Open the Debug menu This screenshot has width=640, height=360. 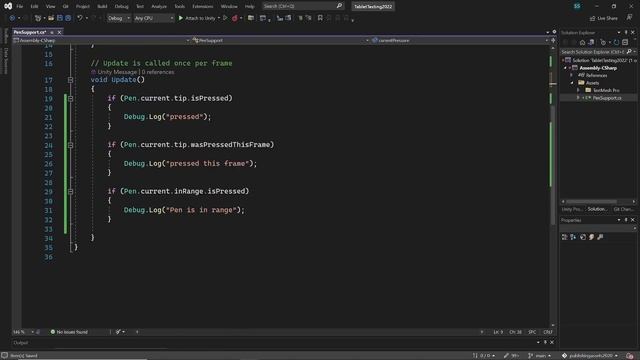click(121, 7)
